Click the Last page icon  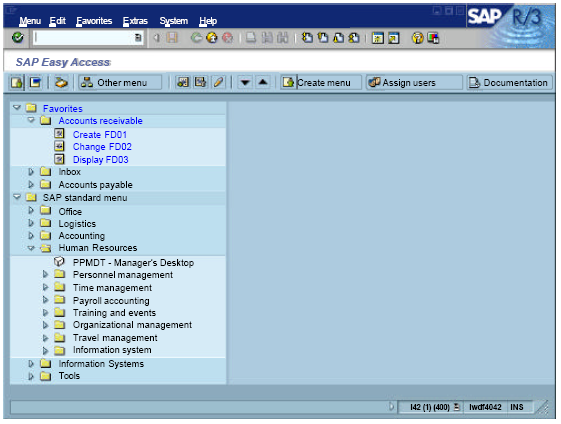(x=354, y=38)
